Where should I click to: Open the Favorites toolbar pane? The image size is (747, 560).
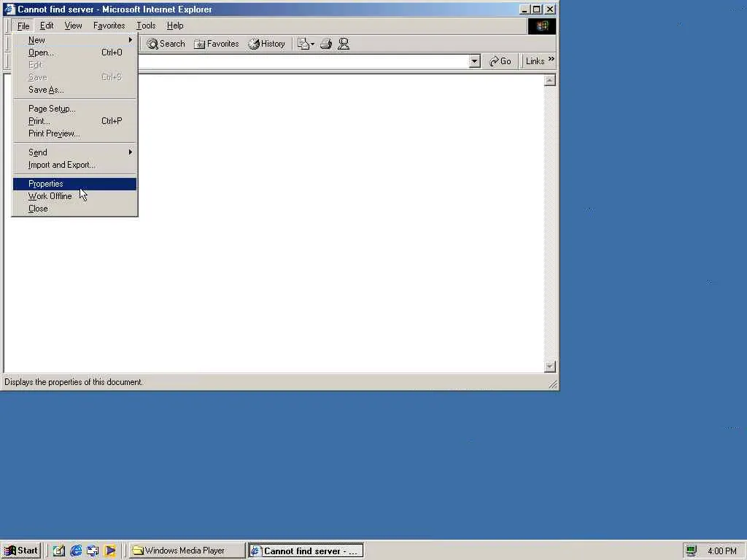tap(216, 44)
